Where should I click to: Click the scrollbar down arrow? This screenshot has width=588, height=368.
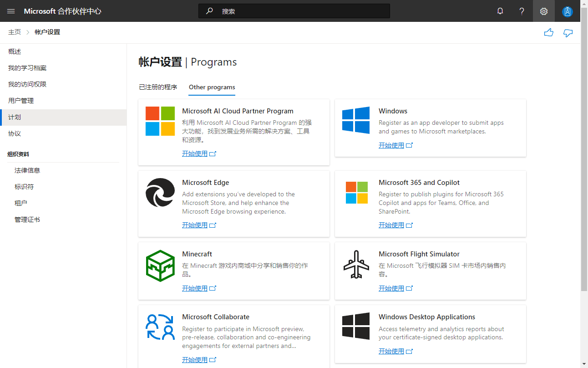point(584,364)
